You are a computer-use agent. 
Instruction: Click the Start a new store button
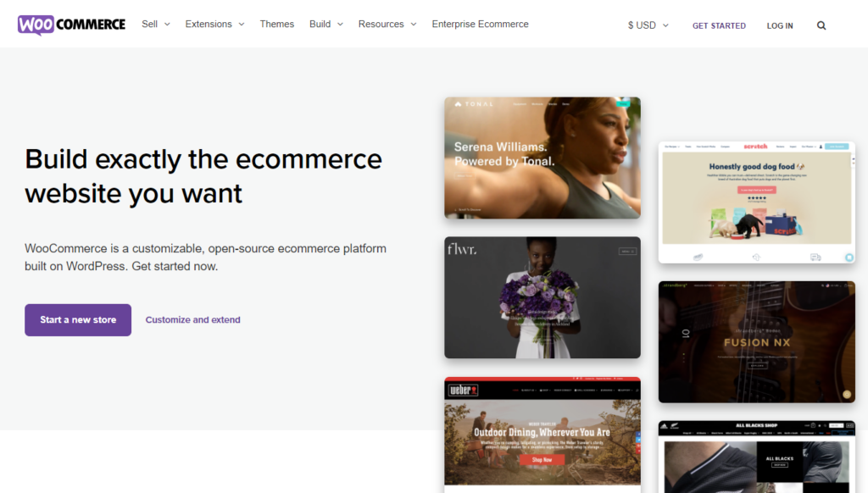[x=78, y=320]
